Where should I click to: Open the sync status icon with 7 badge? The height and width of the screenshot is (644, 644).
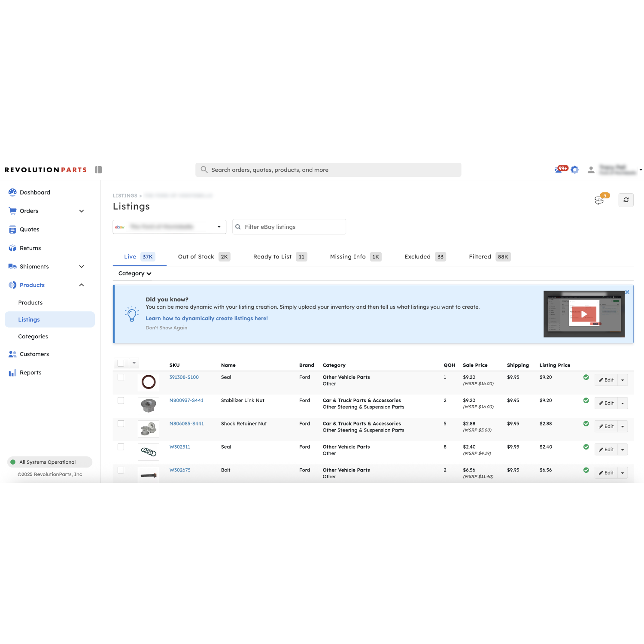click(x=601, y=199)
